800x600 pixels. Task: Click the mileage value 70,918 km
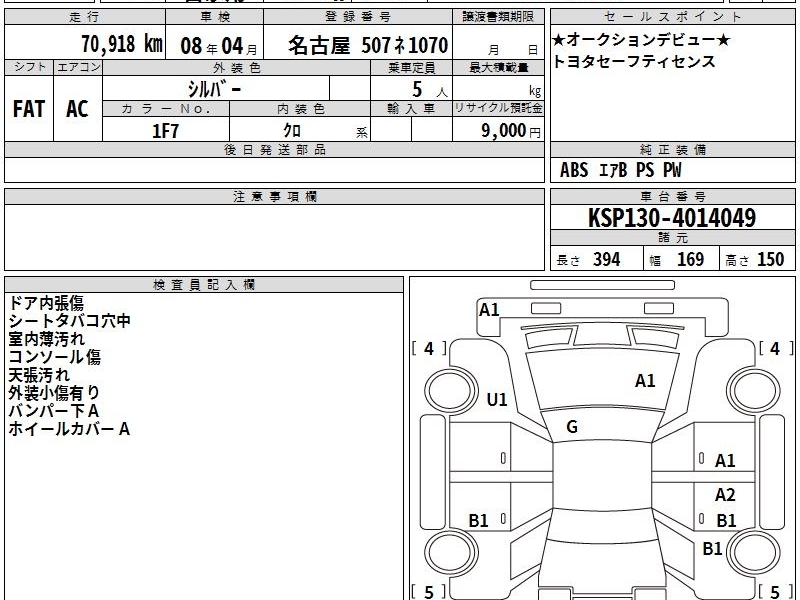point(122,44)
